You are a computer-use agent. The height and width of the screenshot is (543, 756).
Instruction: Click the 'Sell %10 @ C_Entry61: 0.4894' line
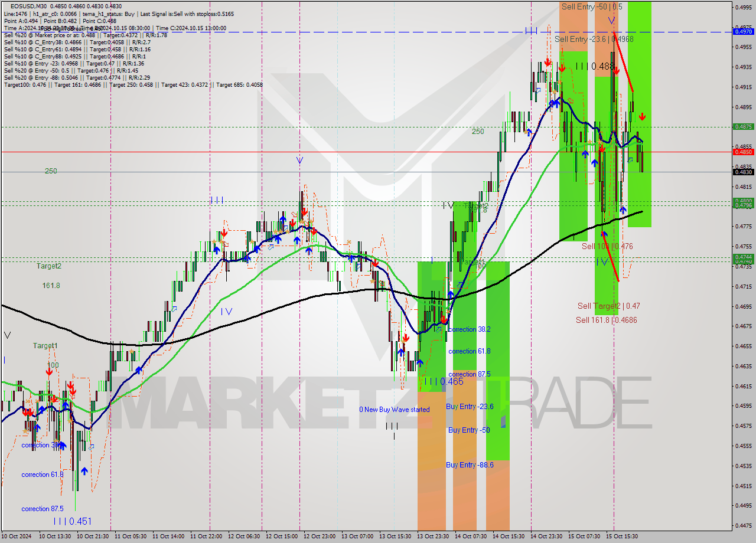[77, 50]
